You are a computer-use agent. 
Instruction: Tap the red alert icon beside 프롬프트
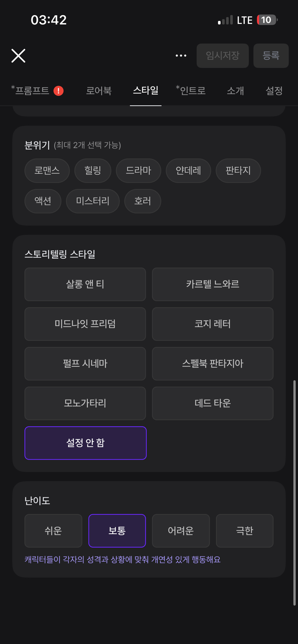58,91
